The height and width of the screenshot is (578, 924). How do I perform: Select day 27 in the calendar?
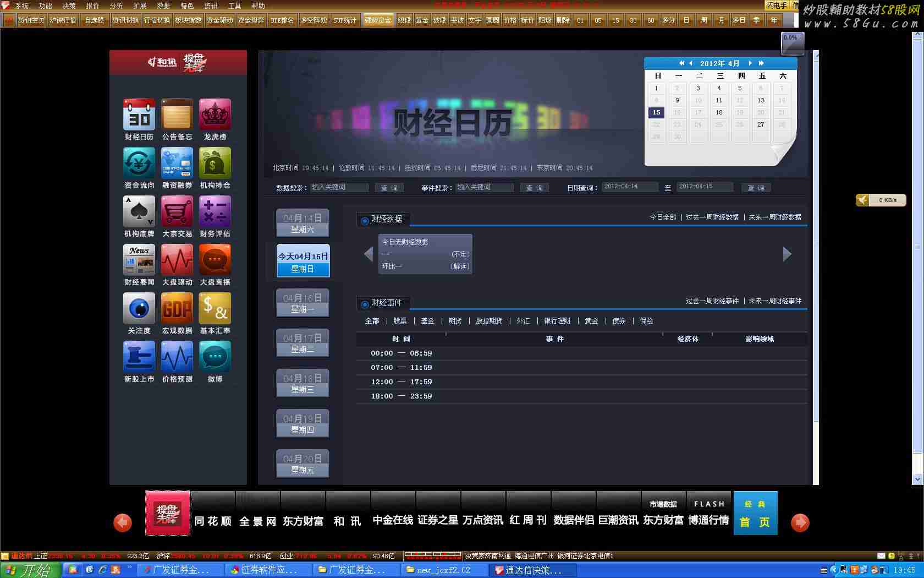(761, 124)
